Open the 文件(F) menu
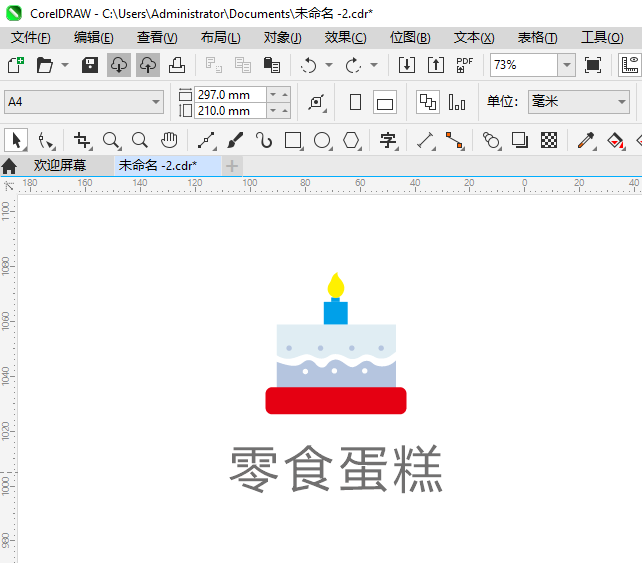642x563 pixels. point(31,38)
